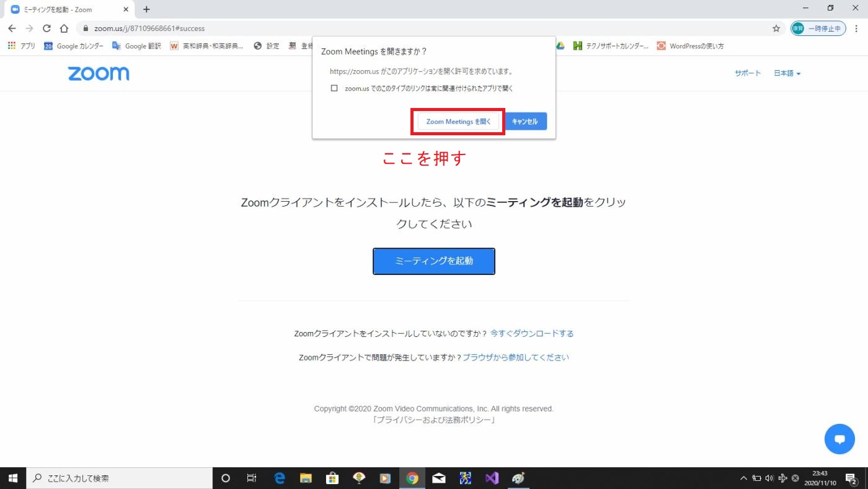Go back with the browser back arrow
Viewport: 868px width, 489px height.
[x=12, y=29]
